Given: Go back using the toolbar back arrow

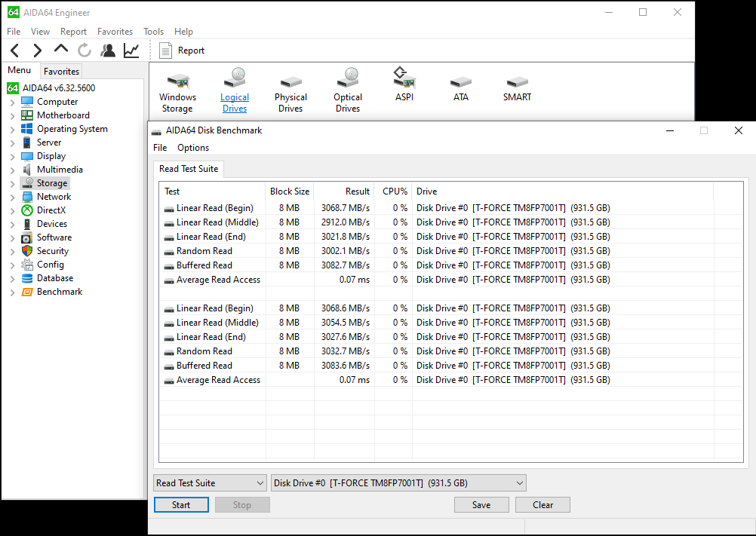Looking at the screenshot, I should (x=15, y=50).
